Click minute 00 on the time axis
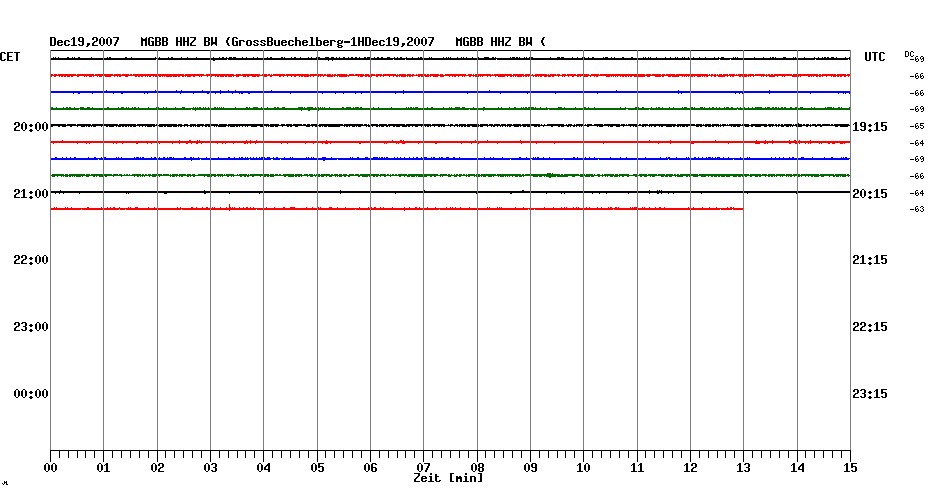 pos(50,467)
